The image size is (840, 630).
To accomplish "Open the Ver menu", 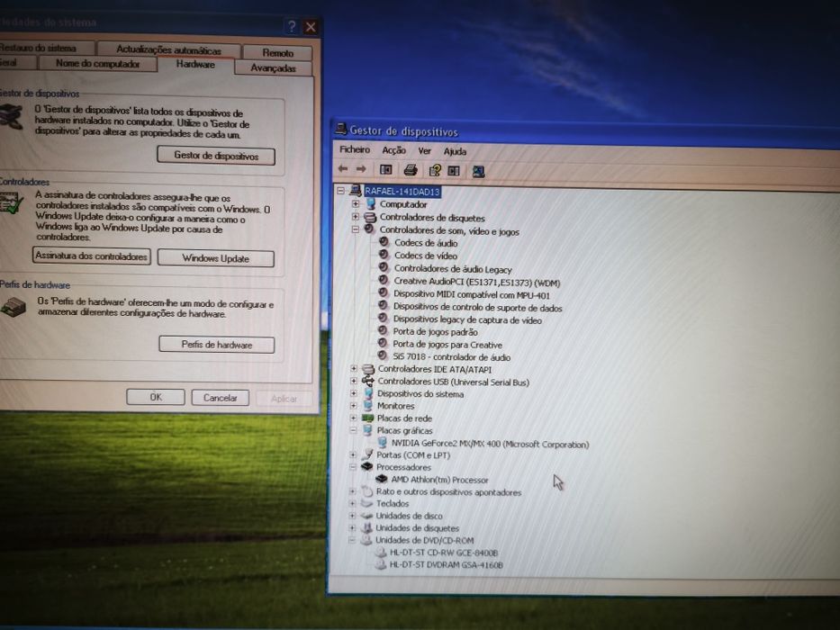I will coord(424,151).
